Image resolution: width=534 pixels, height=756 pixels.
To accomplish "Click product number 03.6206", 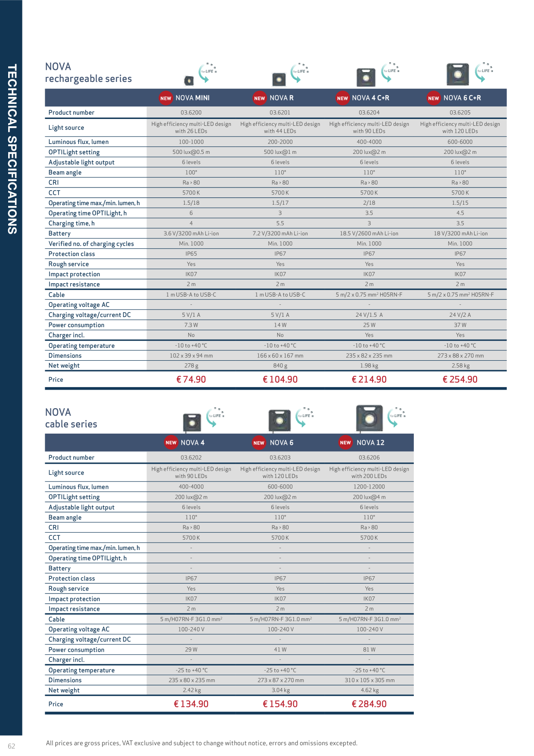I will point(369,457).
